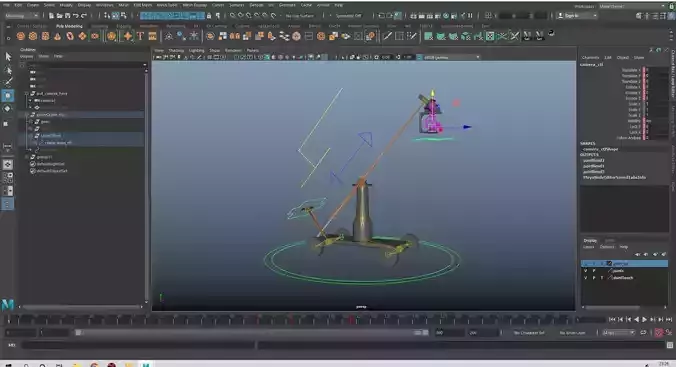This screenshot has width=676, height=367.
Task: Open the Script Editor icon beside the command line
Action: 670,345
